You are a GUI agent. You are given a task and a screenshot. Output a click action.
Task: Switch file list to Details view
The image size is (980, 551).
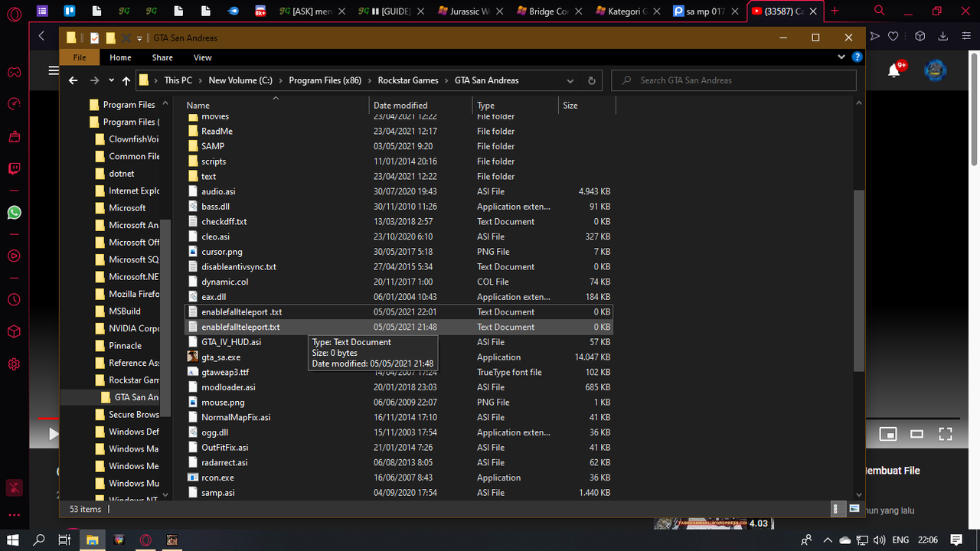tap(837, 509)
